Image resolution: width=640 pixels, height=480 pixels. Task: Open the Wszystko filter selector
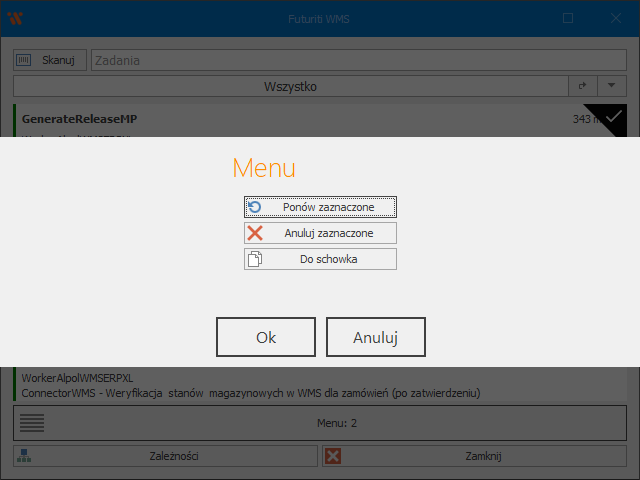pos(290,87)
